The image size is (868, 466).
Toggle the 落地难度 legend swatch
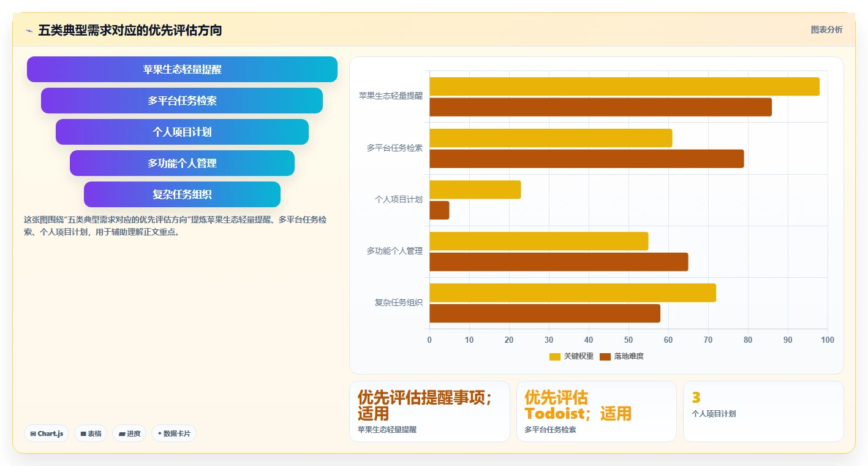pyautogui.click(x=605, y=356)
